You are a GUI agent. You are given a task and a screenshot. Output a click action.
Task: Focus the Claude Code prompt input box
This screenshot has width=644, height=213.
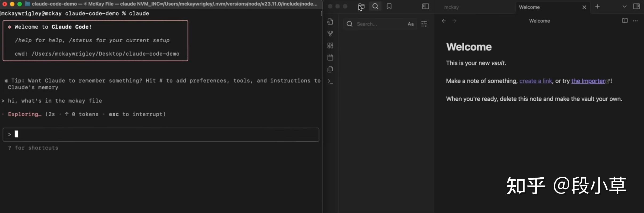161,134
